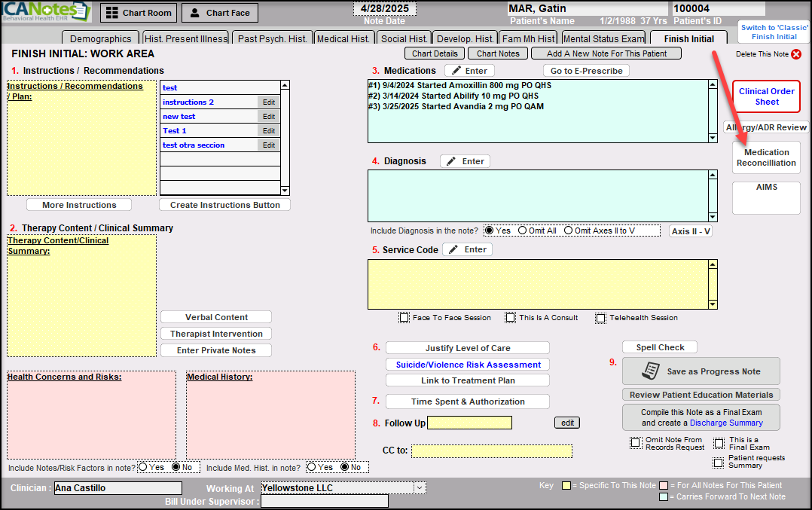Click the ICANotes logo
This screenshot has height=510, width=812.
(x=47, y=12)
